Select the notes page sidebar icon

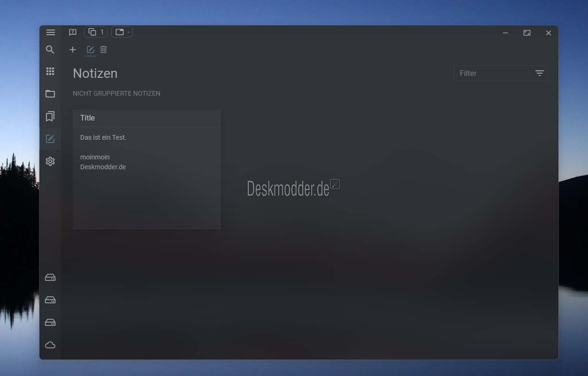[x=50, y=139]
